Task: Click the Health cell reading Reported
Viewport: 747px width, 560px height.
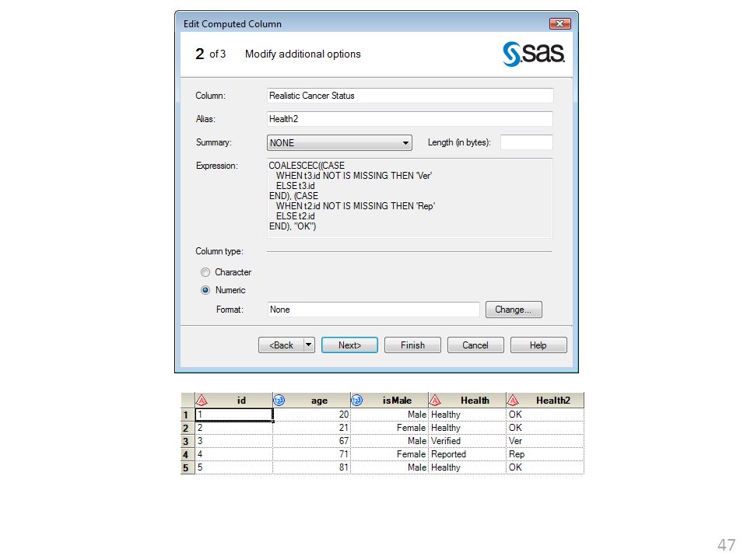Action: [467, 455]
